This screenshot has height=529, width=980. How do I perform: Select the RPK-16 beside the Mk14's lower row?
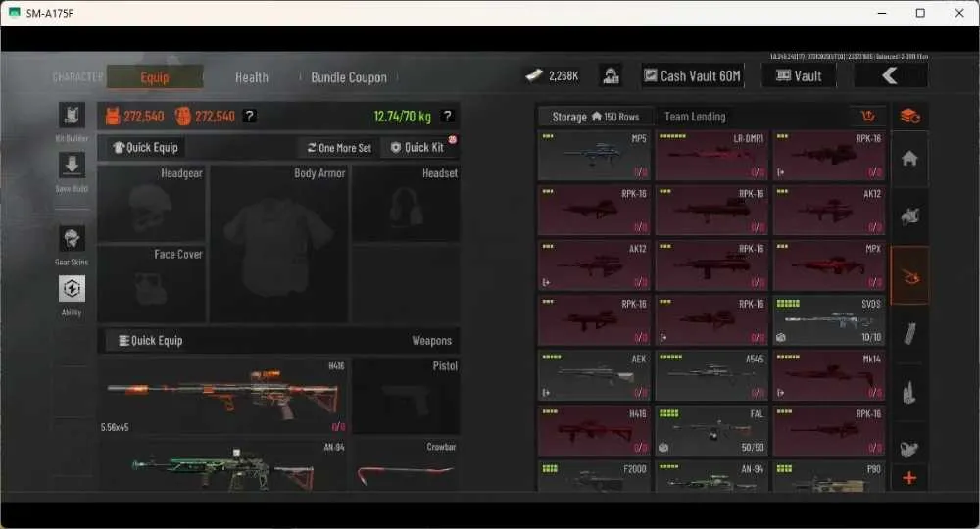[x=829, y=430]
